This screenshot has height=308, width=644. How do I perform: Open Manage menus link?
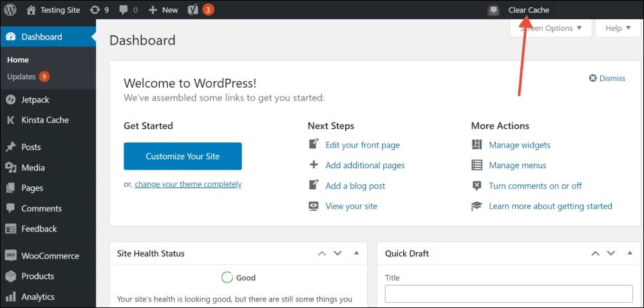click(x=518, y=166)
